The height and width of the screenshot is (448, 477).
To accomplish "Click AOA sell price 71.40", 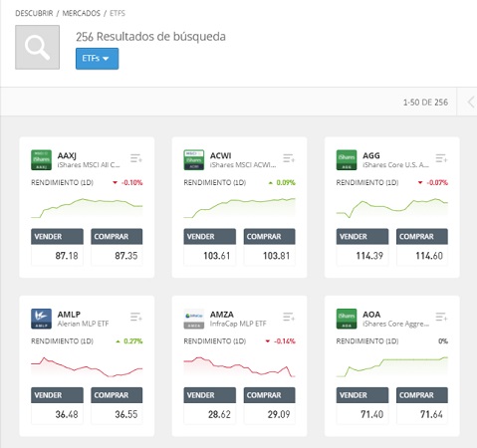I will coord(371,414).
